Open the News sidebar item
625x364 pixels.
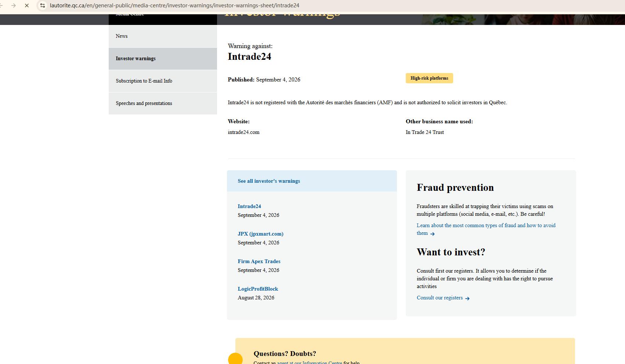(163, 36)
